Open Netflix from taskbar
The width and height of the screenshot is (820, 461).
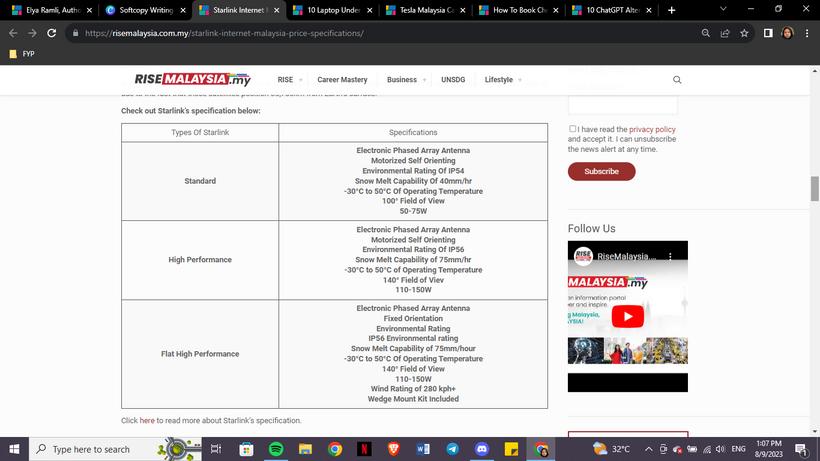(x=364, y=449)
